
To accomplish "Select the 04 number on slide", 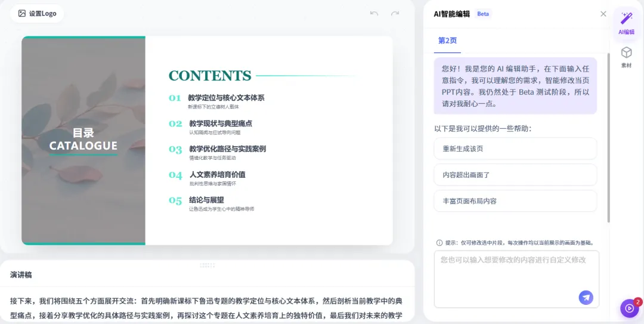I will (175, 175).
